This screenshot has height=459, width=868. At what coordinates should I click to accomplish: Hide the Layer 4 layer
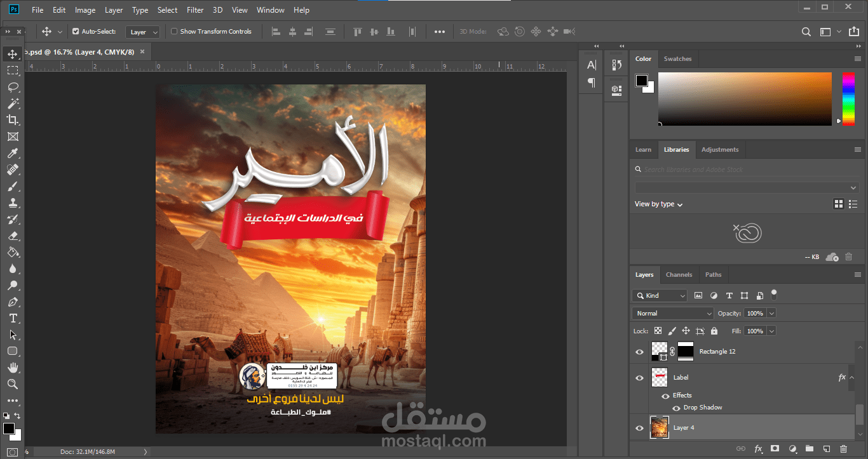(x=639, y=428)
